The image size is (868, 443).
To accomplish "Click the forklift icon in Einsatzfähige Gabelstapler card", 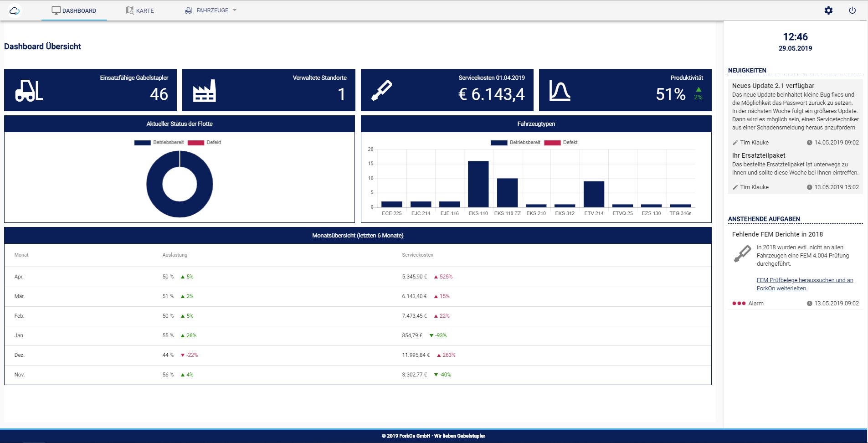I will 29,91.
